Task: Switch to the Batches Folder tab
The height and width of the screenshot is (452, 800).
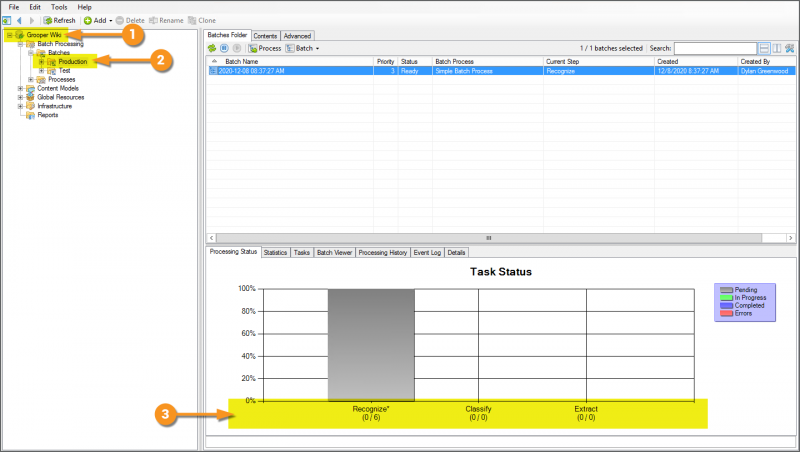Action: (x=228, y=35)
